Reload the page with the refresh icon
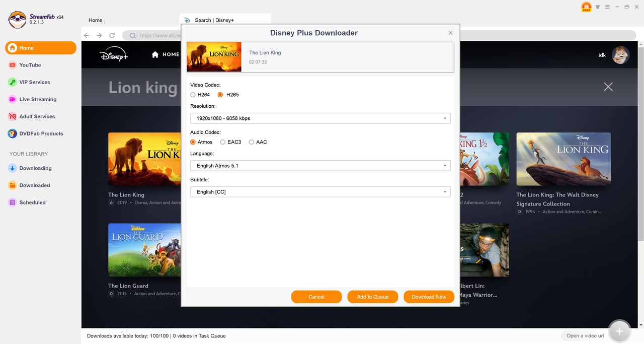 [112, 35]
